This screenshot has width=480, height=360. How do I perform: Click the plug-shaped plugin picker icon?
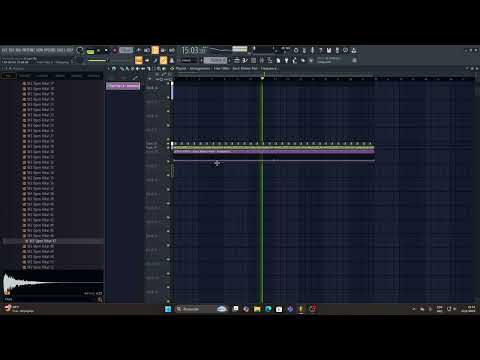click(x=286, y=60)
